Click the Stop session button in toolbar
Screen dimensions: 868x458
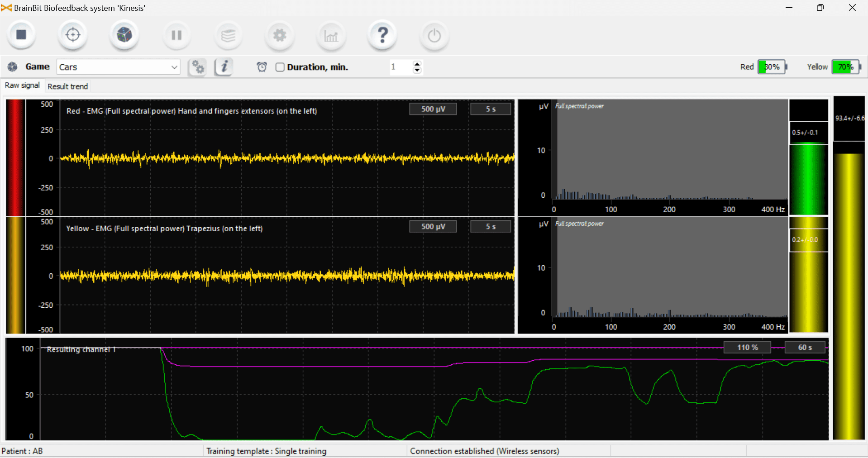[21, 35]
